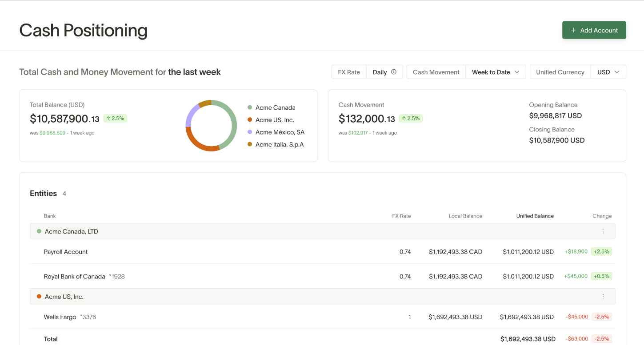
Task: Click the green dot beside Acme Canada, LTD
Action: [39, 231]
